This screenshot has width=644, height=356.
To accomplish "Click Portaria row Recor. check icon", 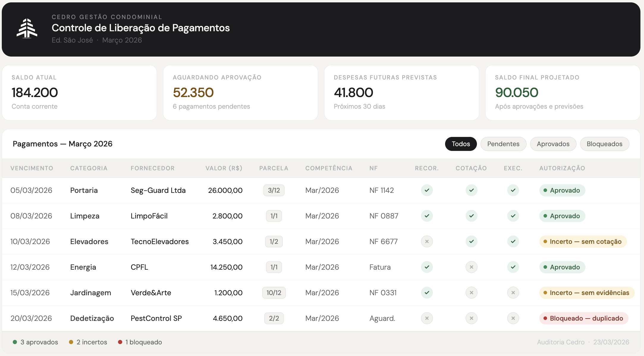I will pyautogui.click(x=427, y=190).
